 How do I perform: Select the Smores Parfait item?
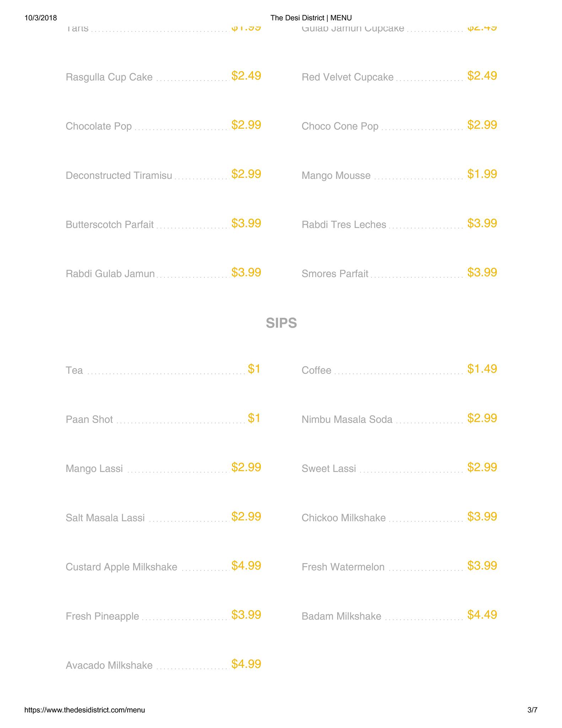335,274
